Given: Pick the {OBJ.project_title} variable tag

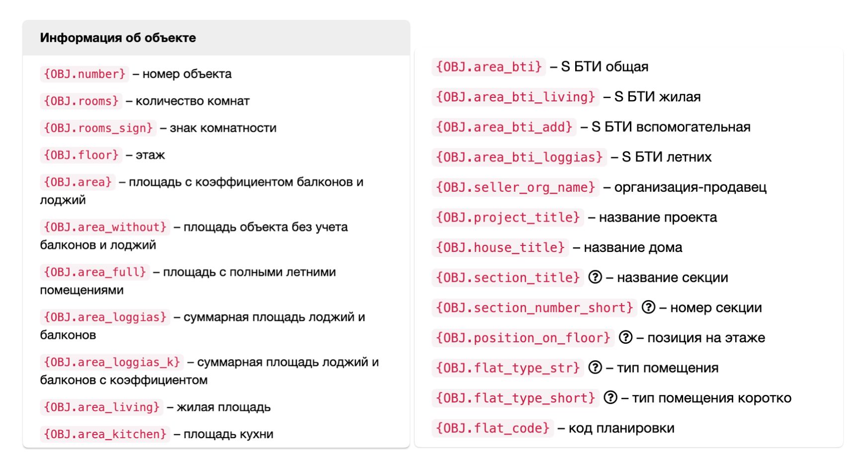Looking at the screenshot, I should [x=508, y=218].
